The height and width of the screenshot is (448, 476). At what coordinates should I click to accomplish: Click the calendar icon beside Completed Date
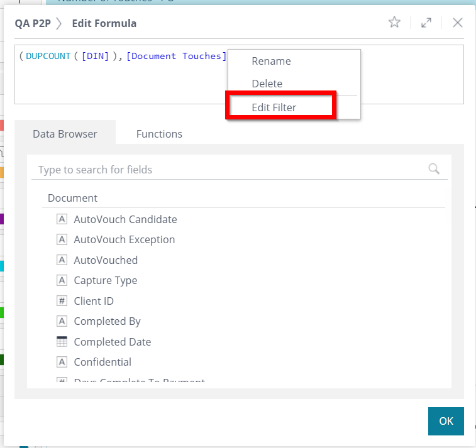pos(62,342)
